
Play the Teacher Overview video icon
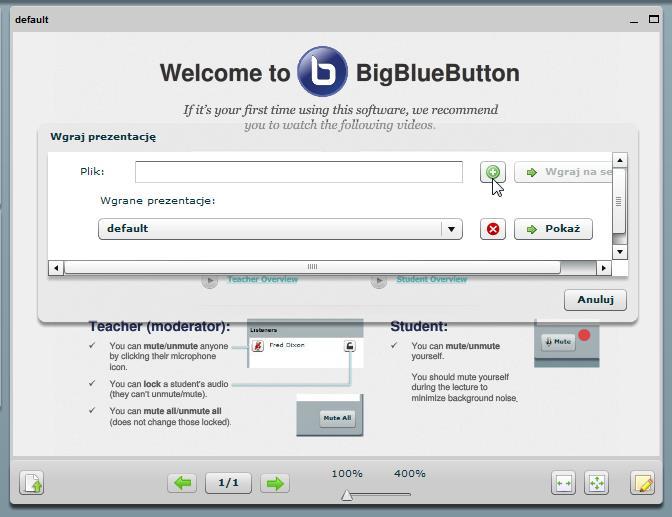(x=210, y=281)
